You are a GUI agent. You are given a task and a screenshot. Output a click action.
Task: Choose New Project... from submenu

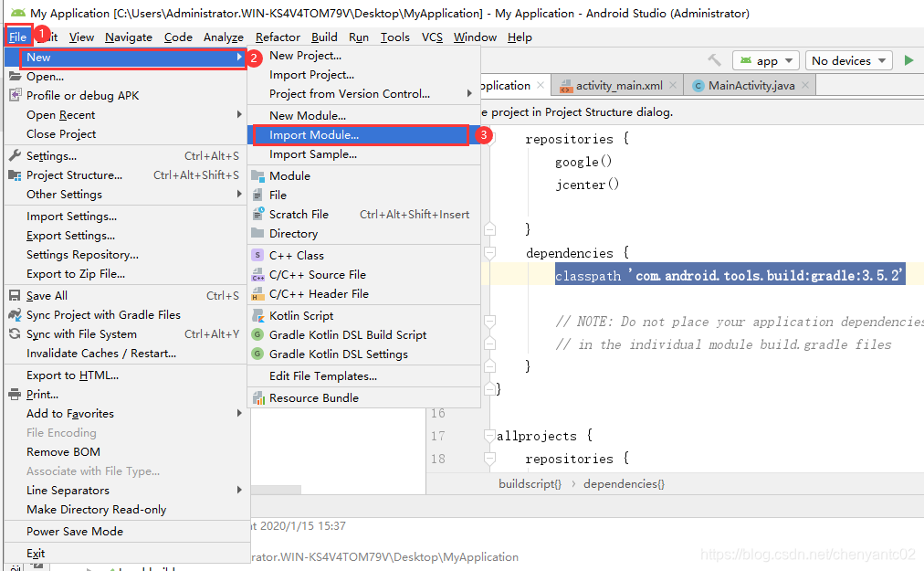364,56
